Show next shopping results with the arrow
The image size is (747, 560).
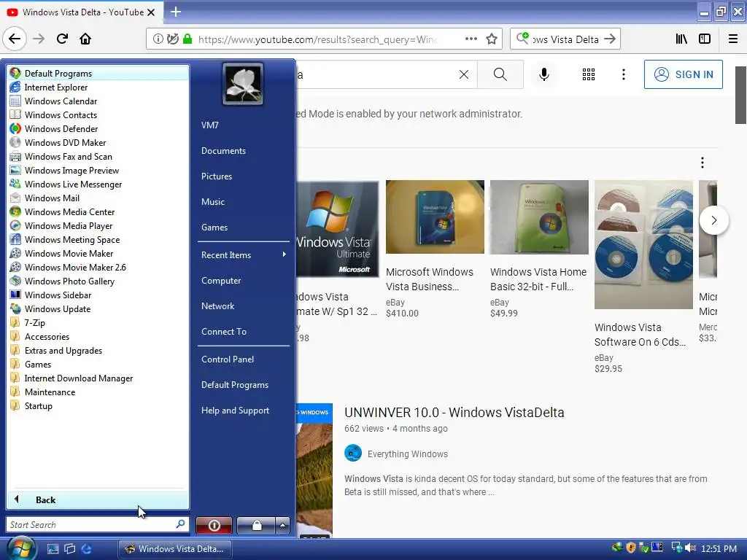pos(713,220)
